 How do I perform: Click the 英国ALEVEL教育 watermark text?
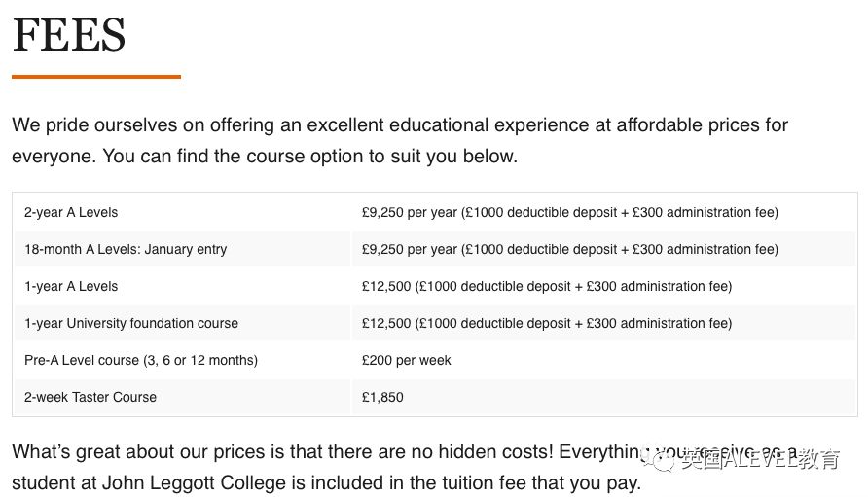click(761, 459)
